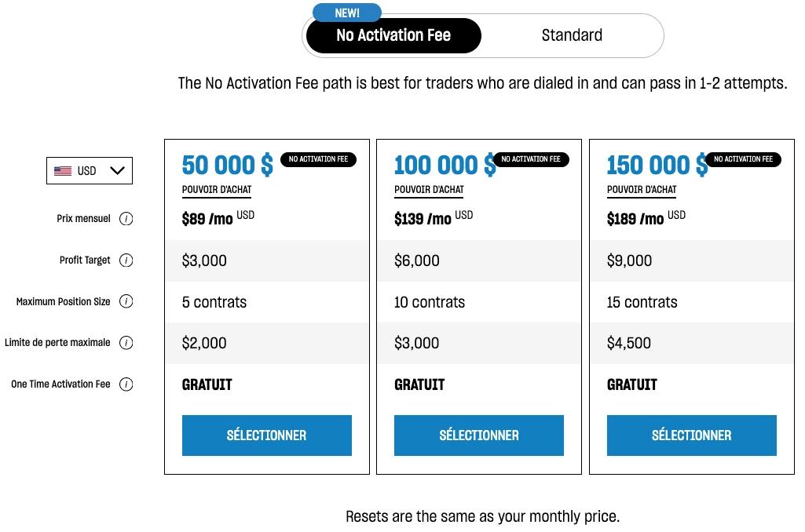Click SÉLECTIONNER under the 50 000 $ plan
Viewport: 805px width, 532px height.
pyautogui.click(x=266, y=435)
